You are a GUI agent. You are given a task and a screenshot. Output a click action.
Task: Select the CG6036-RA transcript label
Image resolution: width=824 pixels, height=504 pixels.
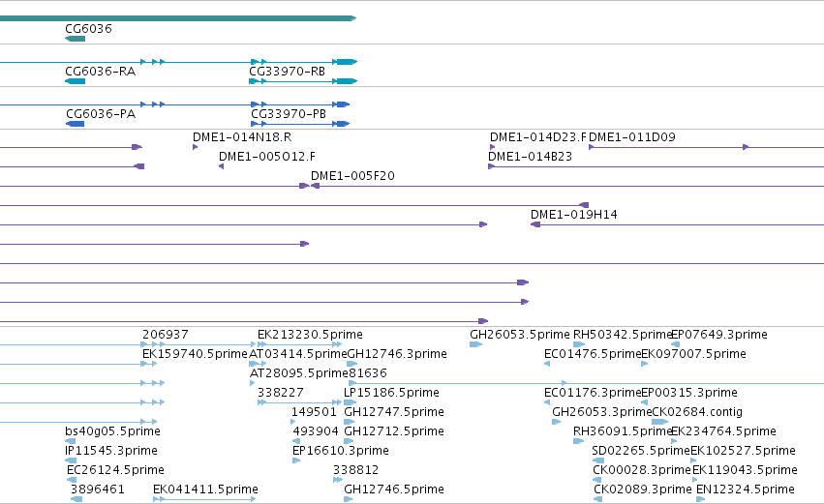tap(101, 72)
